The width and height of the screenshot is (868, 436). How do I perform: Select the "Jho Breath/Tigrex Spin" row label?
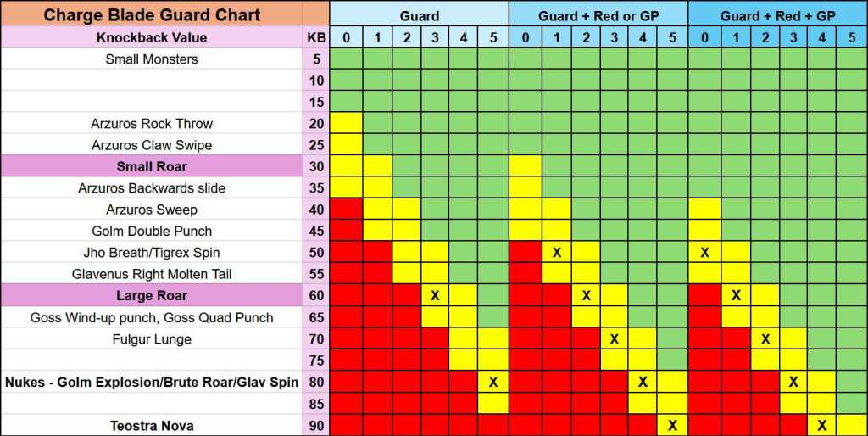click(152, 253)
